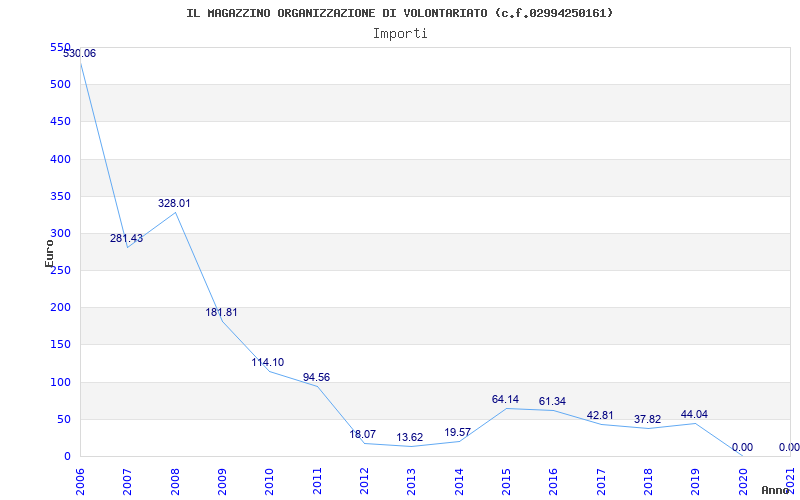Click the 400 y-axis tick label
The height and width of the screenshot is (500, 800).
(60, 159)
